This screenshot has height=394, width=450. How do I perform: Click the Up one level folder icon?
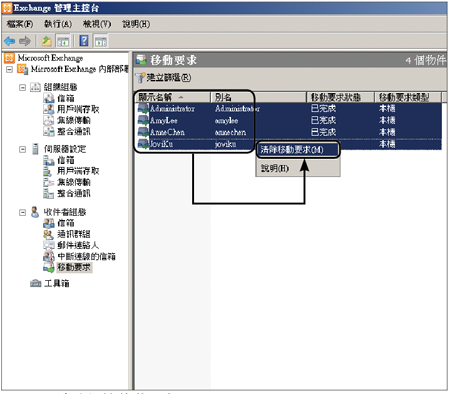click(46, 41)
